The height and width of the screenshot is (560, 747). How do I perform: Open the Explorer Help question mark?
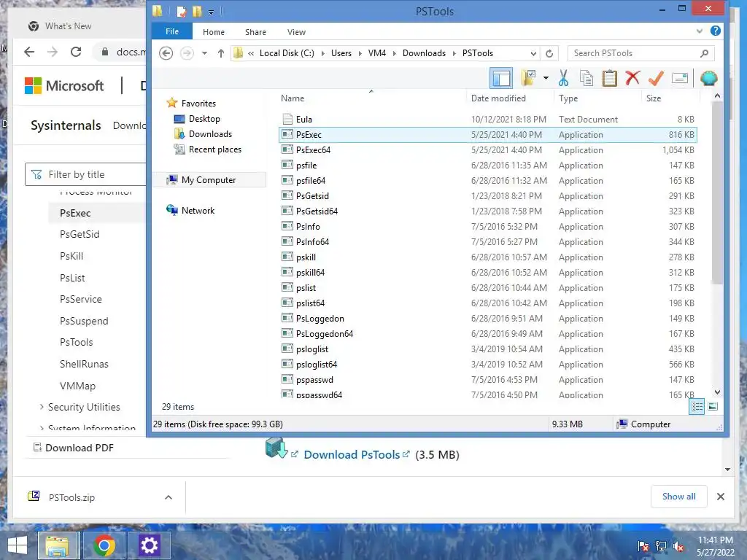tap(715, 31)
